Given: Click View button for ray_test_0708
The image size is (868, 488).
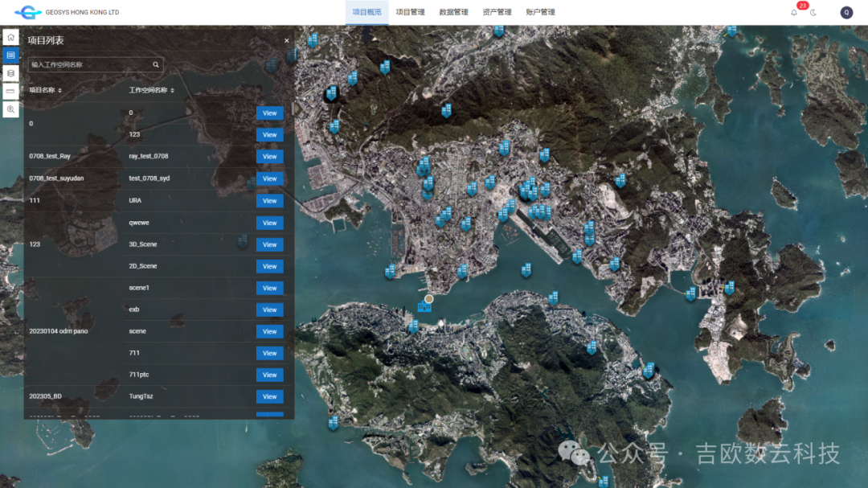Looking at the screenshot, I should (269, 157).
